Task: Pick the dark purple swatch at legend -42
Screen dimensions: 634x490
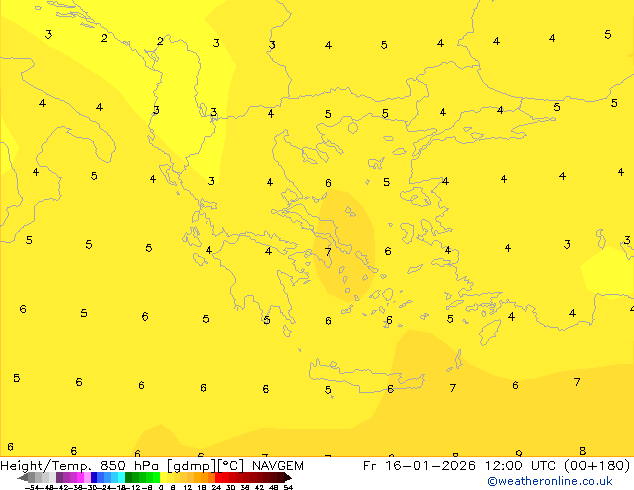Action: coord(59,477)
